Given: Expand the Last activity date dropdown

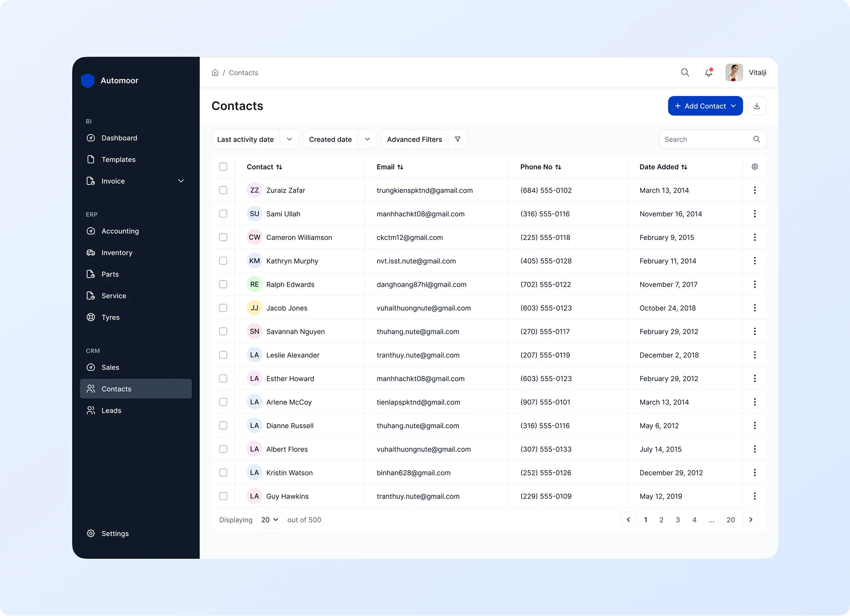Looking at the screenshot, I should click(289, 139).
